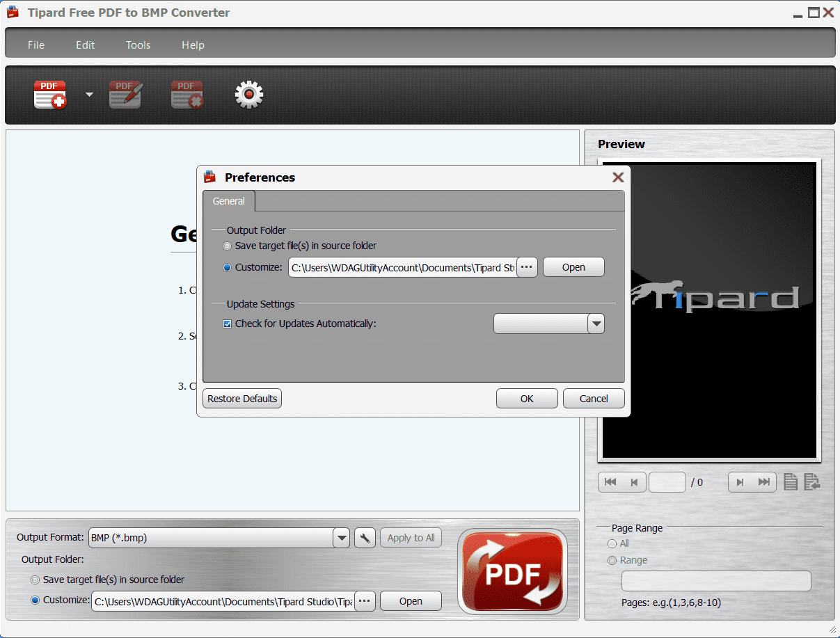Click the Preview page number field

tap(667, 482)
